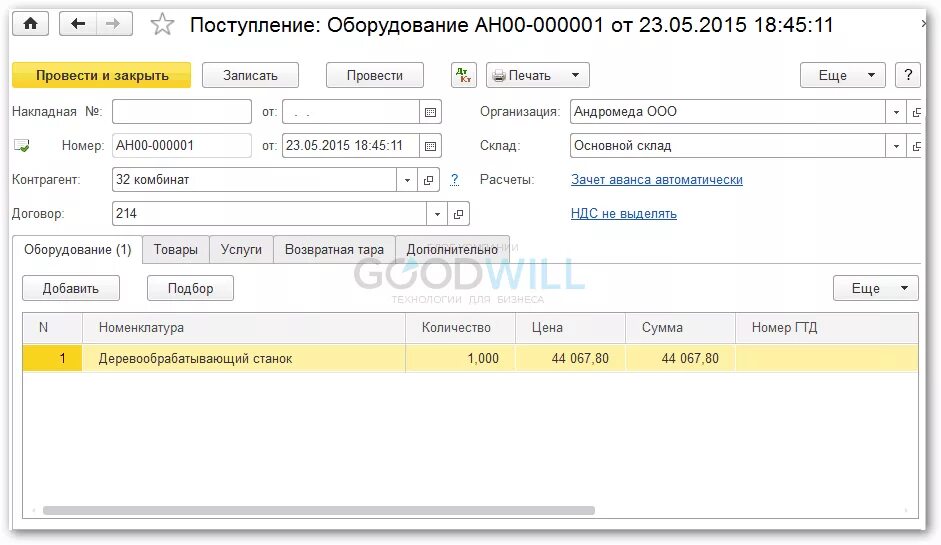Click Организация field Андромеда ООО

(728, 112)
